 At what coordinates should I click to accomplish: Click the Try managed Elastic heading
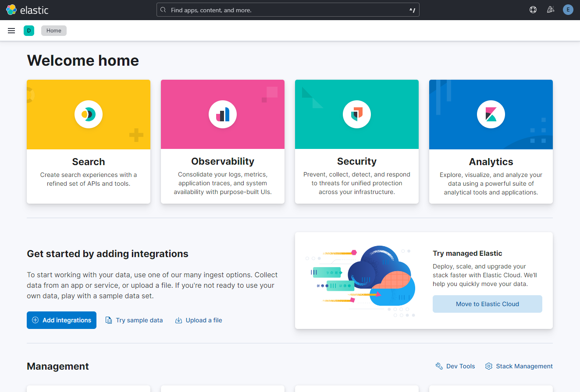pos(467,253)
